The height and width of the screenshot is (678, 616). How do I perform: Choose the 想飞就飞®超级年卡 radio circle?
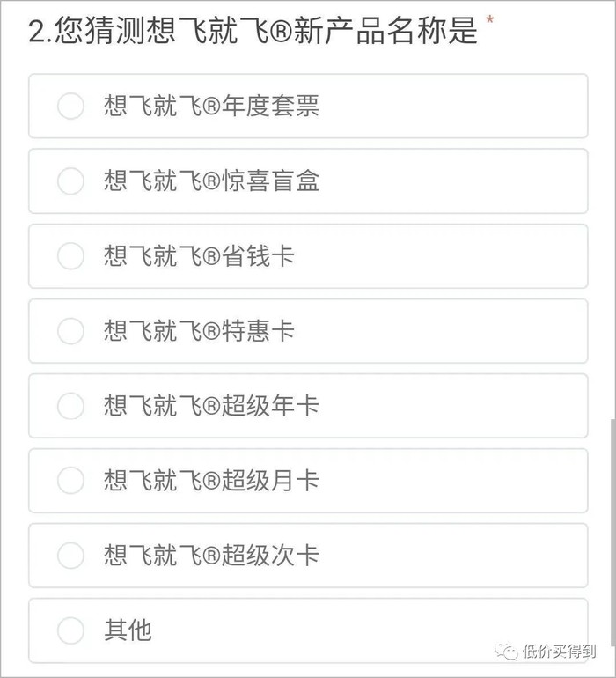70,406
